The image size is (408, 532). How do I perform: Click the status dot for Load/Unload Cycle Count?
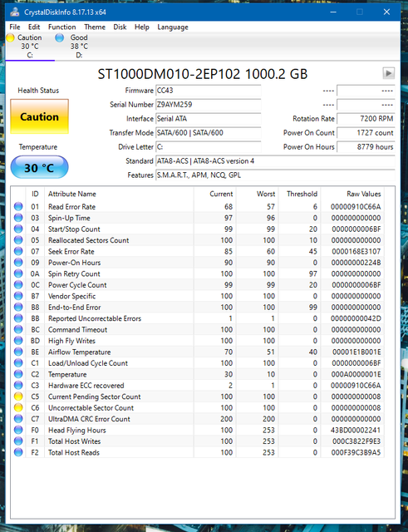click(18, 363)
